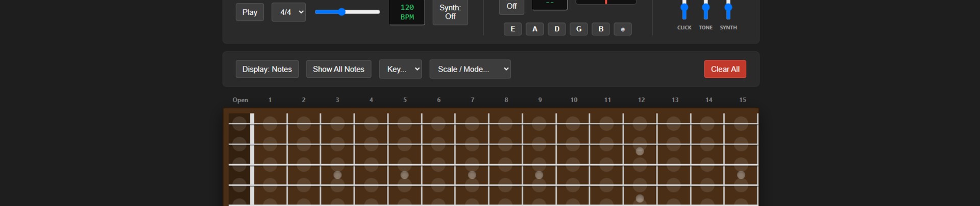
Task: Click the D string tuner button
Action: click(x=557, y=29)
